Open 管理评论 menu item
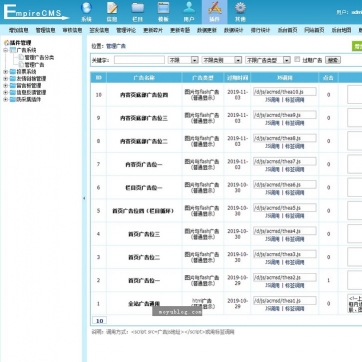Viewport: 362px width, 362px height. point(126,30)
